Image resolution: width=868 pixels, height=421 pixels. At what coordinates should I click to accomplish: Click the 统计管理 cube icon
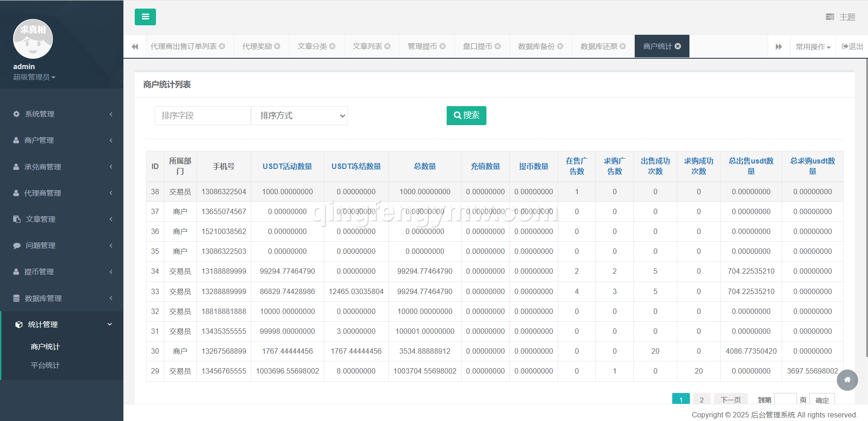coord(19,324)
